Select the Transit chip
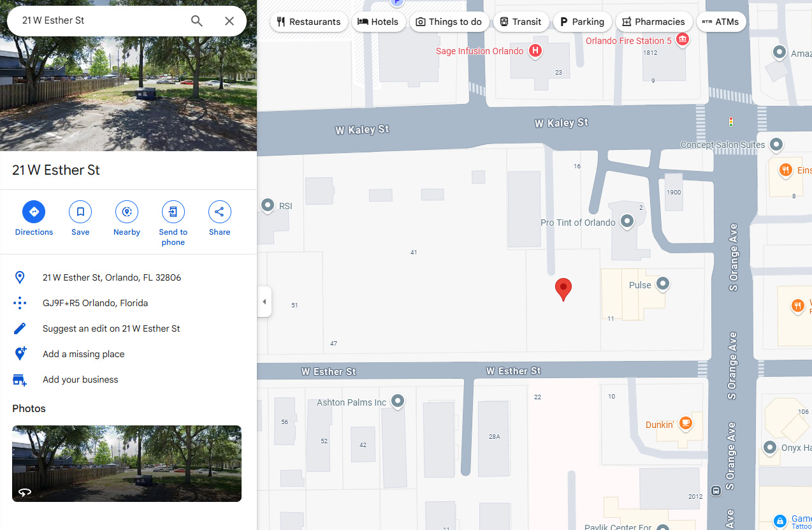812x530 pixels. tap(521, 22)
